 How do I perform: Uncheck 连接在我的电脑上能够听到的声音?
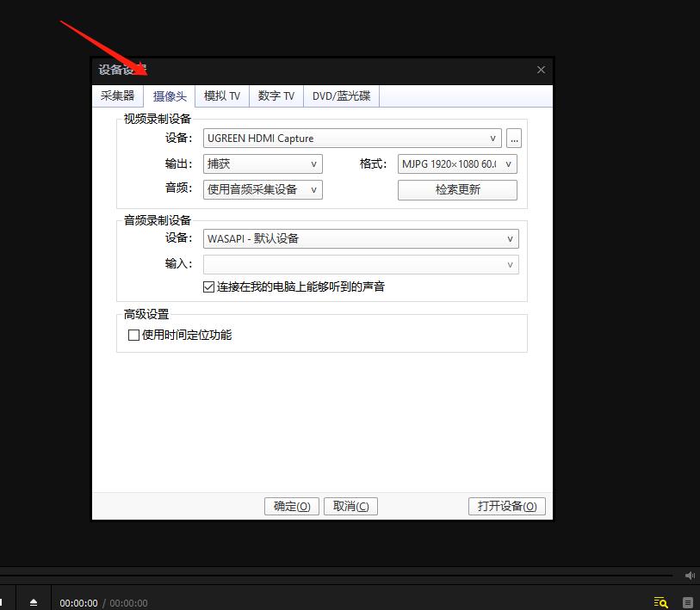pos(208,287)
